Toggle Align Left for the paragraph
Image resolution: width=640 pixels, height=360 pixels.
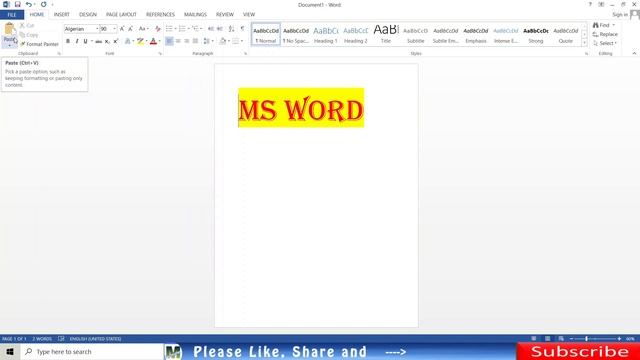click(169, 41)
